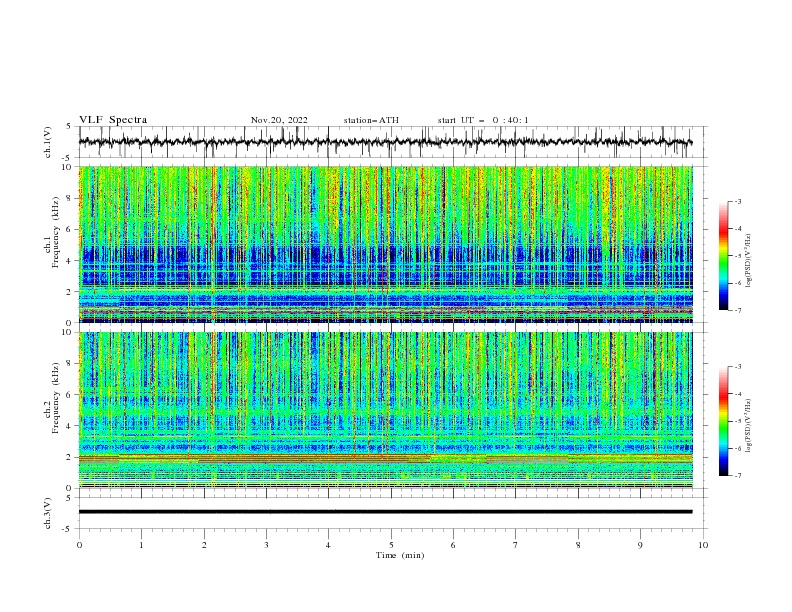Click the ch.1 "Frequency (kHz)" axis label
792x612 pixels.
(x=56, y=233)
